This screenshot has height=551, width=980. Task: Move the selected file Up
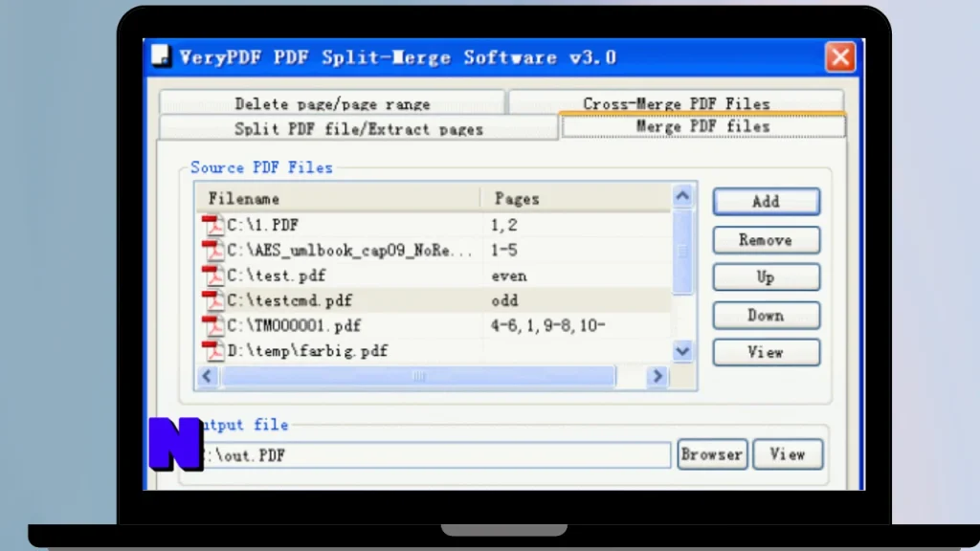(x=767, y=277)
